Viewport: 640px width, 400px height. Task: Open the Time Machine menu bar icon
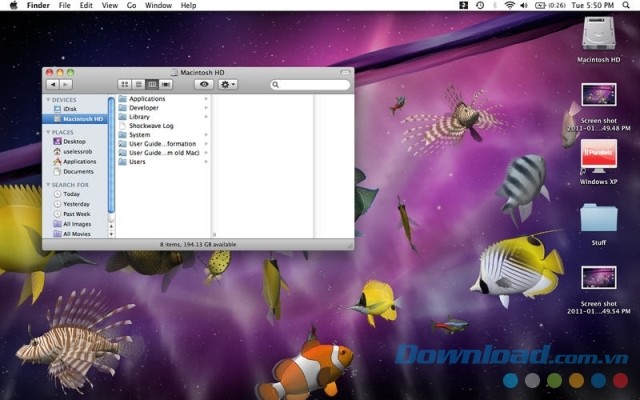coord(481,5)
